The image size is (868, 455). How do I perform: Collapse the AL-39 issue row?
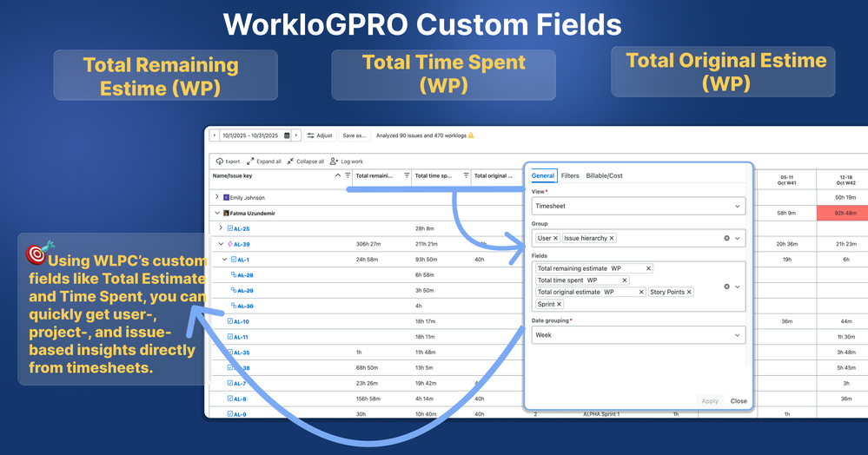click(x=221, y=243)
